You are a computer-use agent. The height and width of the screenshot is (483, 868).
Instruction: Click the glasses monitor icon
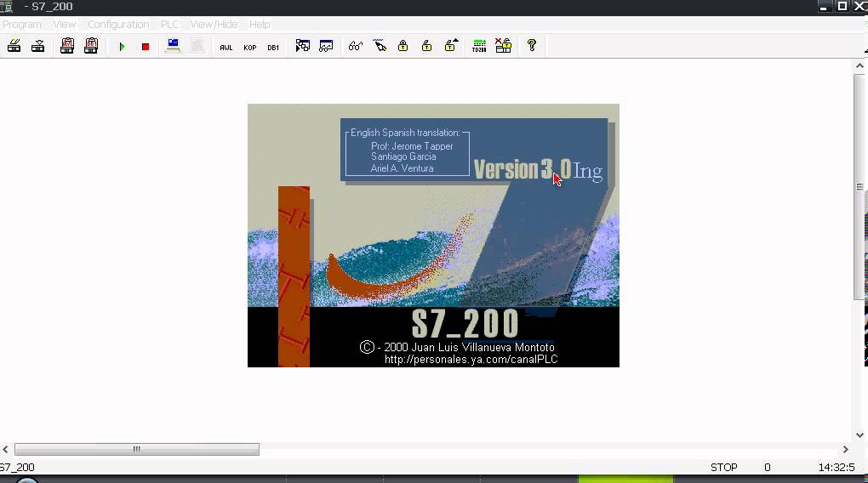[x=356, y=46]
